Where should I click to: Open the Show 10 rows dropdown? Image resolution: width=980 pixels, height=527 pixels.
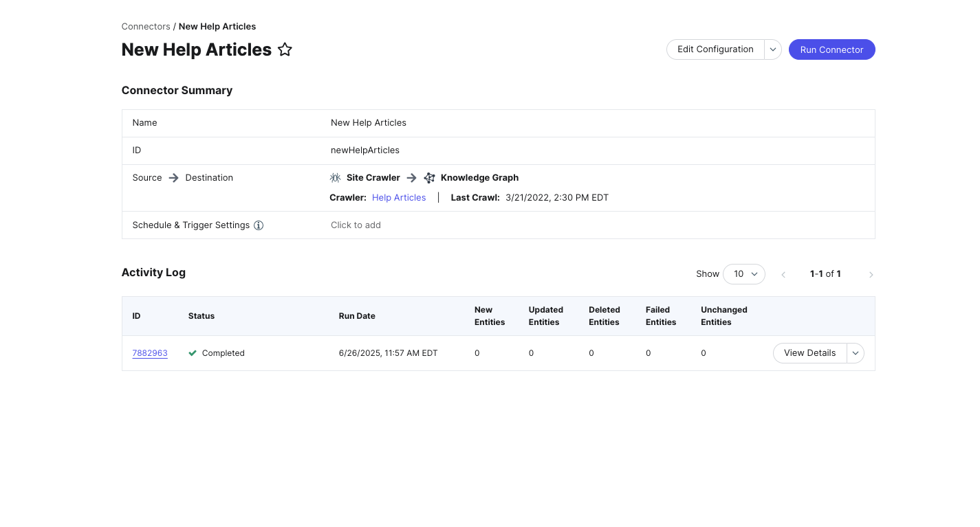(744, 274)
